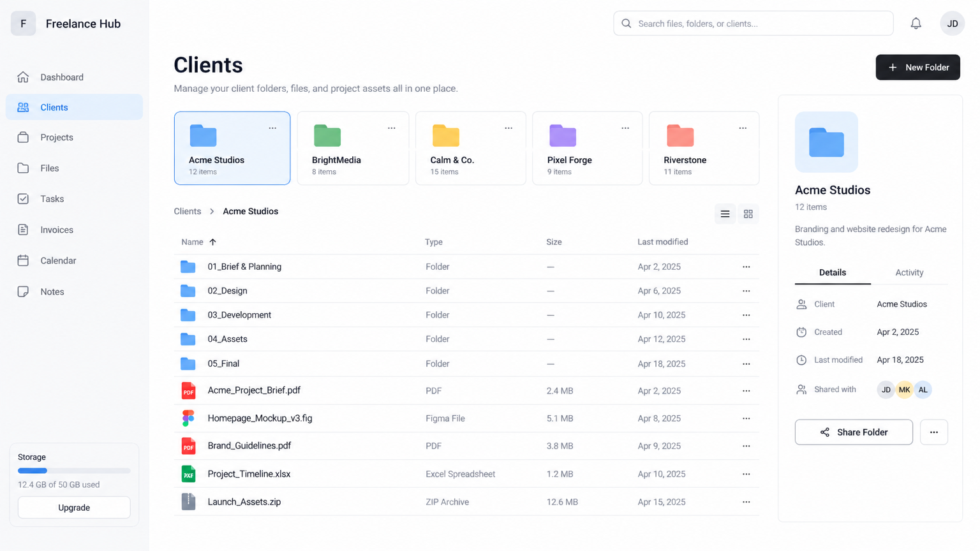Open more actions beside Share Folder
Screen dimensions: 980x551
933,432
